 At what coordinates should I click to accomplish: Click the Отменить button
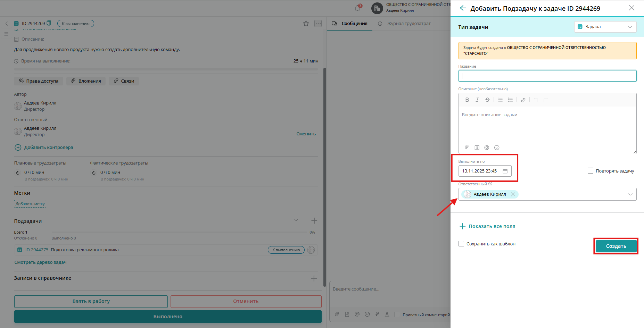click(x=246, y=301)
